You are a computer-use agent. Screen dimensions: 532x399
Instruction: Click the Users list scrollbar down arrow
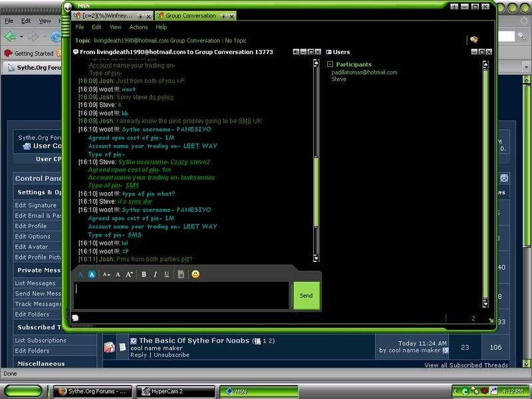coord(485,304)
